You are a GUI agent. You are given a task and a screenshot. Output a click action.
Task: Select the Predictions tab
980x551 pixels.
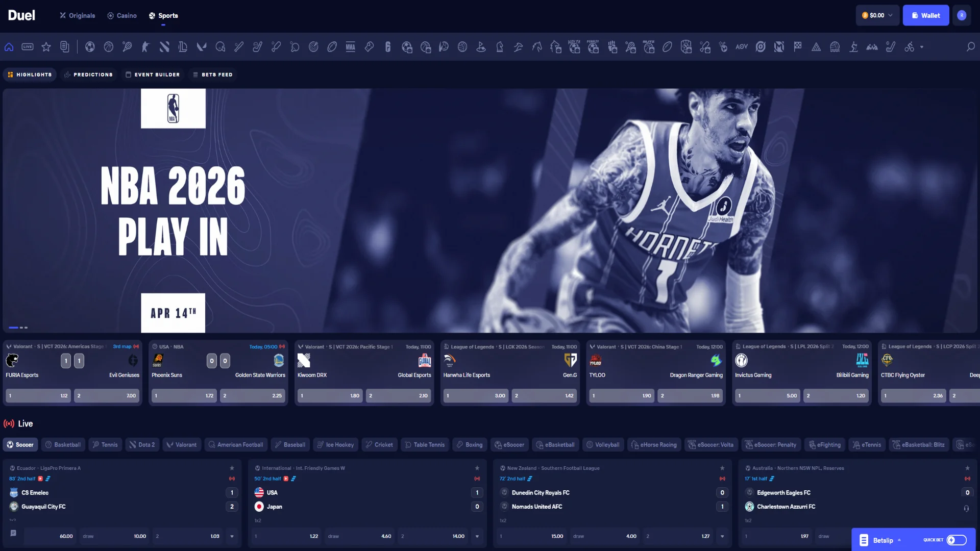89,74
